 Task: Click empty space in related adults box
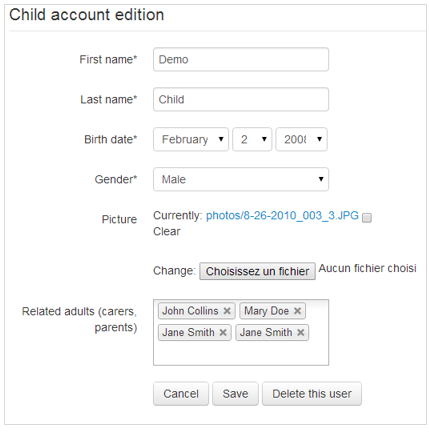241,353
